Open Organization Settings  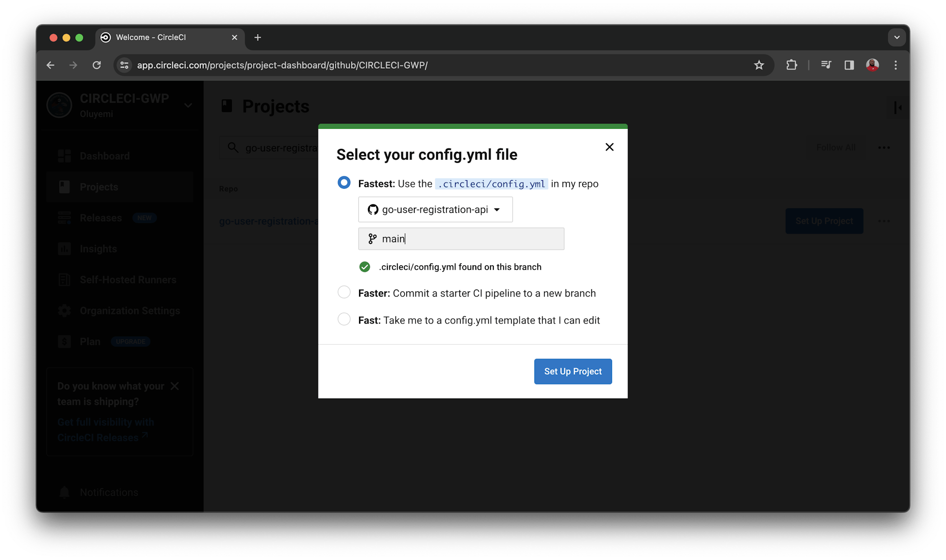pos(130,310)
